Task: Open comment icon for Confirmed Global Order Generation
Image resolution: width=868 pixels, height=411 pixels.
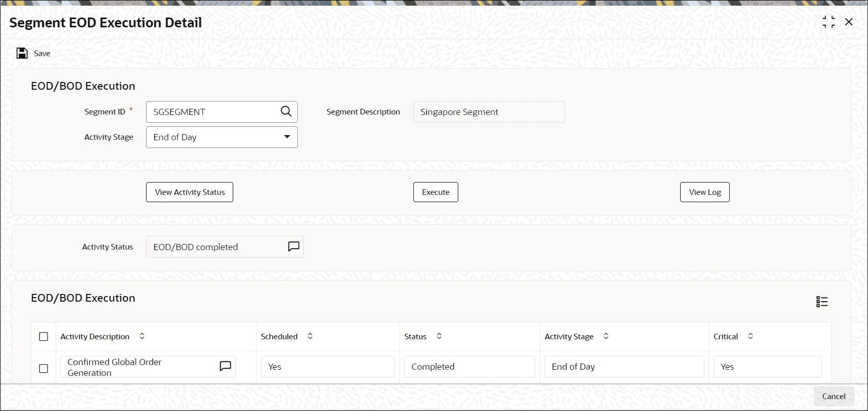Action: (225, 366)
